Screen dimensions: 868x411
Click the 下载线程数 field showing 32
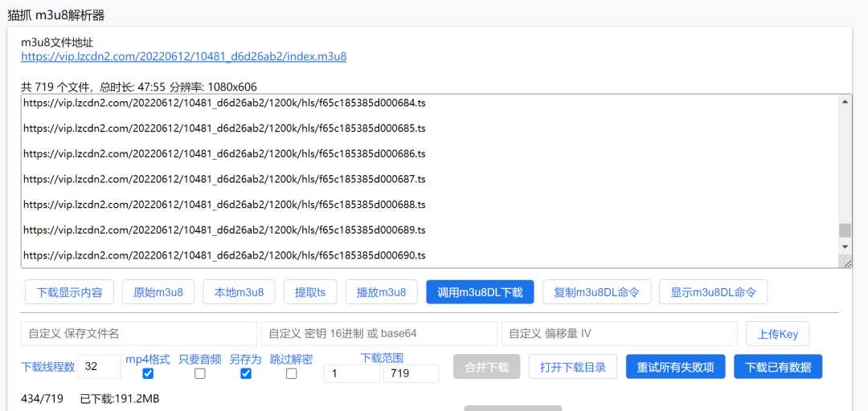100,366
